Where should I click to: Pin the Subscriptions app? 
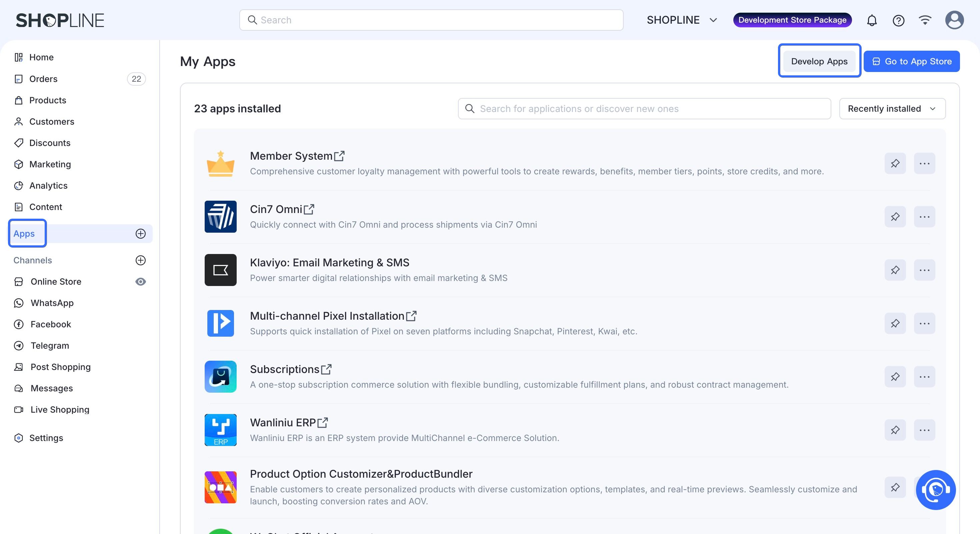(x=895, y=377)
